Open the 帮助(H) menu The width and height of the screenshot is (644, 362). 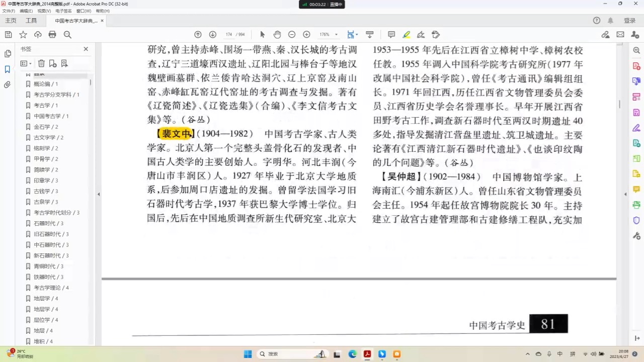103,11
